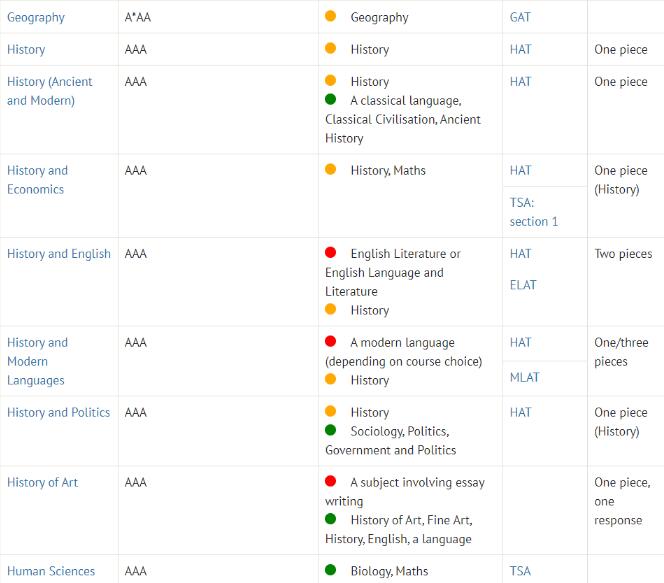Visit the History of Art course
The height and width of the screenshot is (583, 664).
(x=42, y=482)
